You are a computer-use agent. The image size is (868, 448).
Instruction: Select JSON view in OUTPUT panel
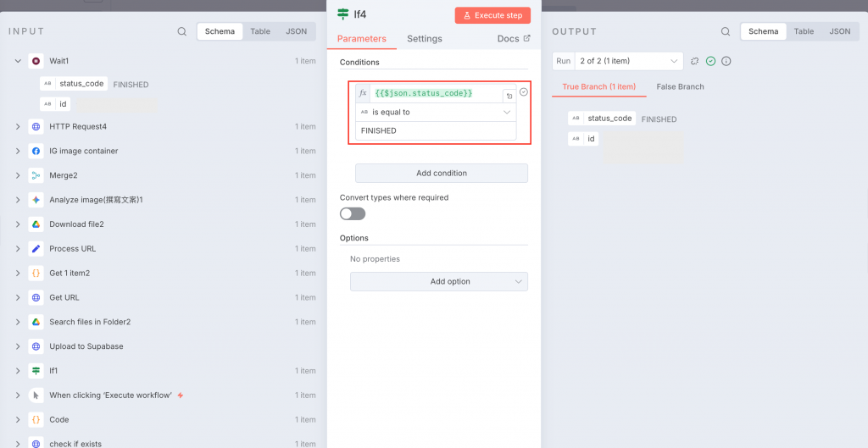coord(840,31)
